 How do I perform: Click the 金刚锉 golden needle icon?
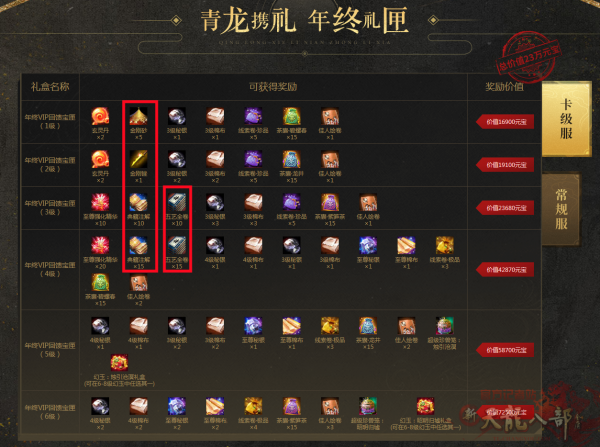coord(139,159)
